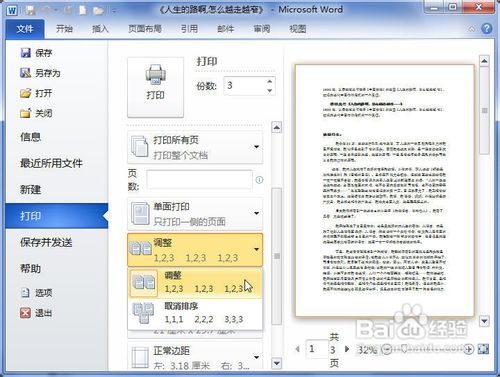Click zoom in plus button
Image resolution: width=500 pixels, height=377 pixels.
point(469,349)
